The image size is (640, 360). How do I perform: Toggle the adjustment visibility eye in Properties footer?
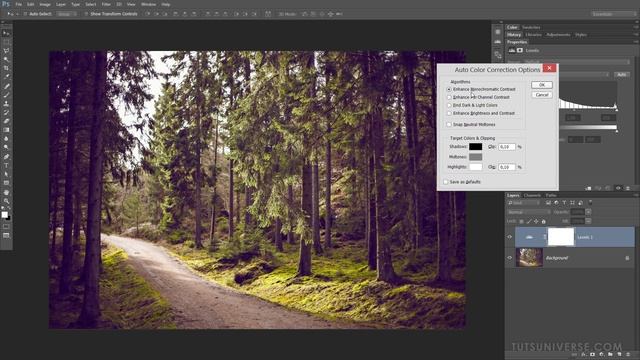tap(618, 188)
